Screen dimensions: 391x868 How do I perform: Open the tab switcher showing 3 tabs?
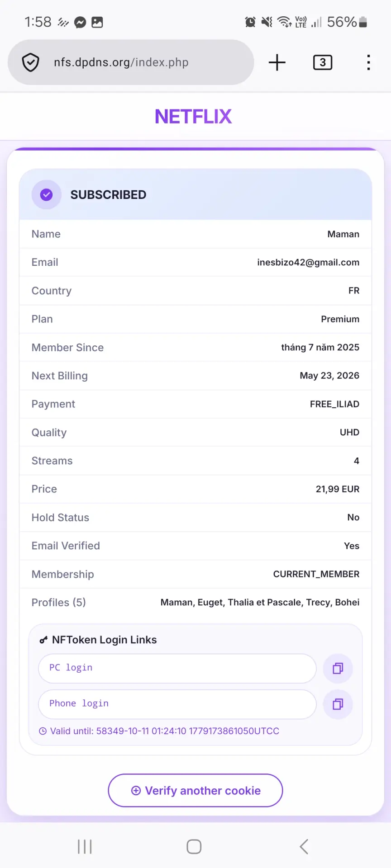click(323, 62)
